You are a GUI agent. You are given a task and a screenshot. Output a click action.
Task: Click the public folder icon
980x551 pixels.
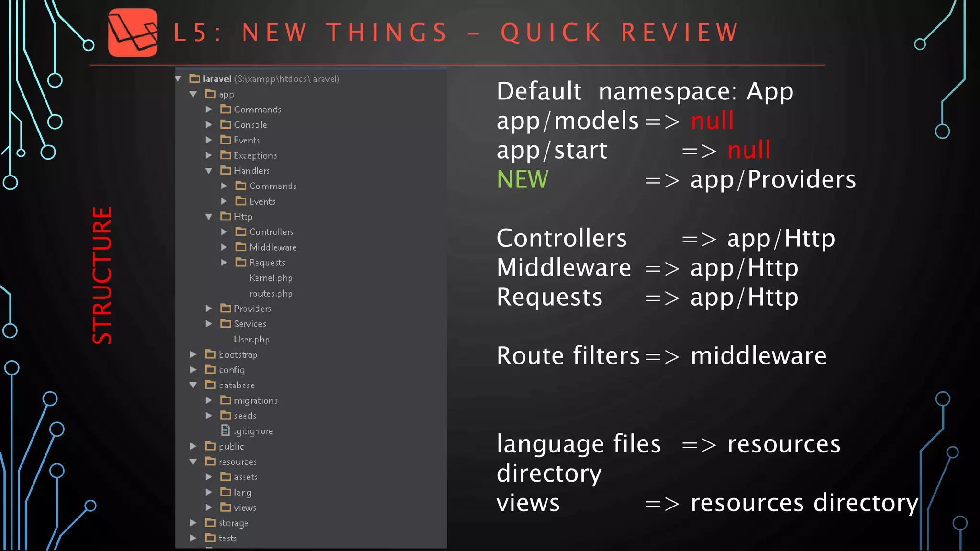[x=210, y=446]
